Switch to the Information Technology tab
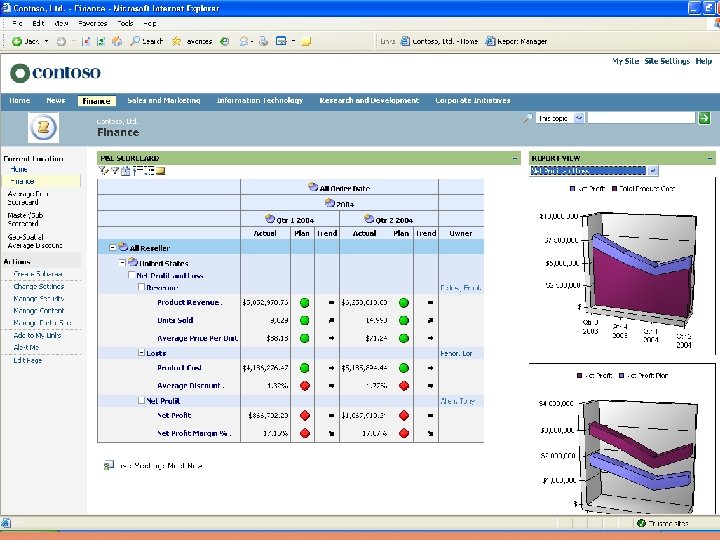This screenshot has width=720, height=540. (259, 100)
